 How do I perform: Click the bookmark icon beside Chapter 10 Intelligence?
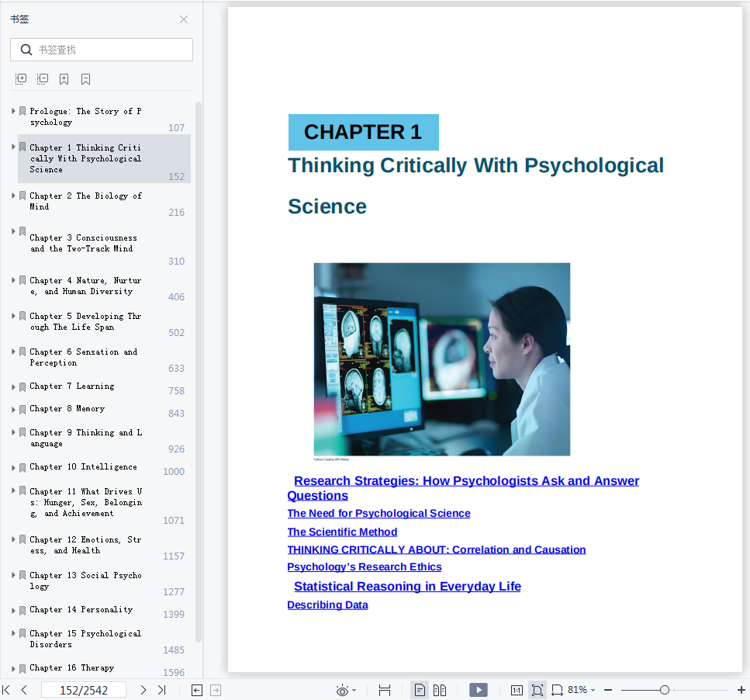pos(22,468)
